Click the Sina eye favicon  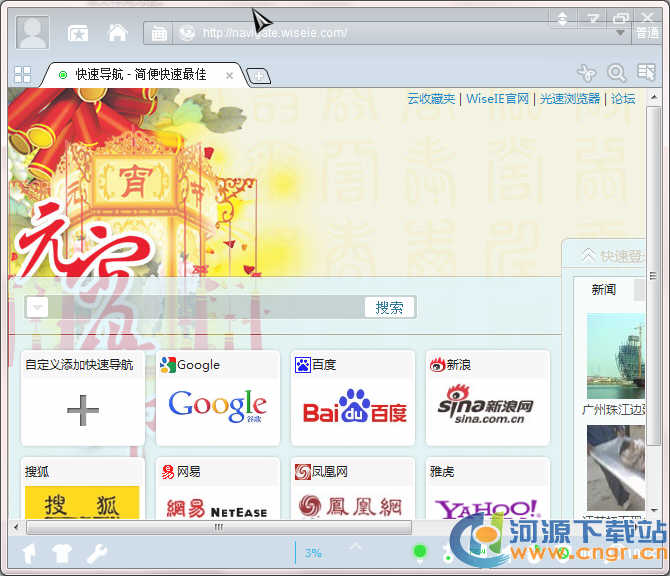[438, 365]
